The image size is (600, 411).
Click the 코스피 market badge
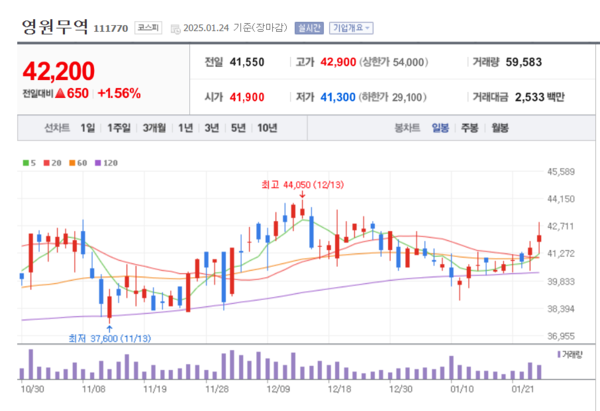pos(150,28)
